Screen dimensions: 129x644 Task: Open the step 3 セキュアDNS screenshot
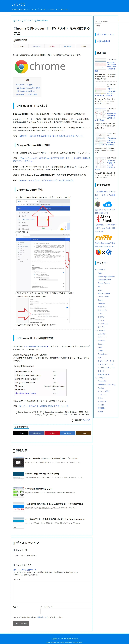[43, 310]
